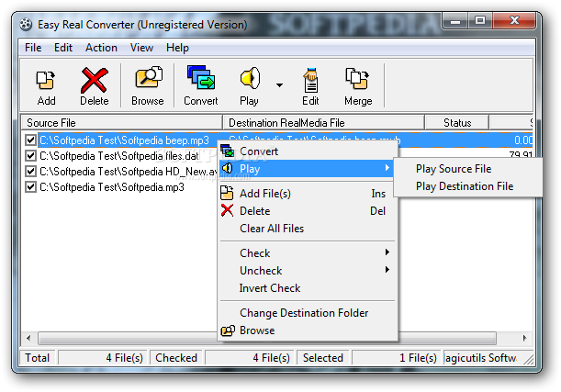This screenshot has width=561, height=392.
Task: Toggle the checkbox for Softpedia.mp3
Action: [31, 186]
